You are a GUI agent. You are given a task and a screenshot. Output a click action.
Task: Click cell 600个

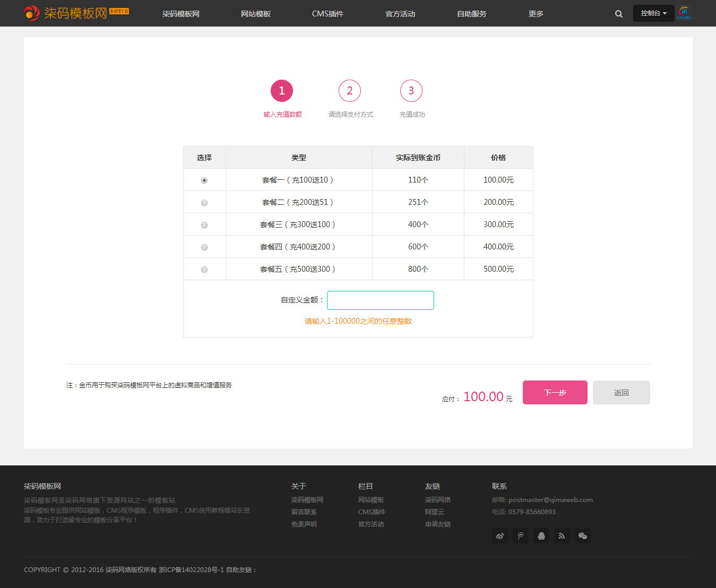tap(418, 247)
